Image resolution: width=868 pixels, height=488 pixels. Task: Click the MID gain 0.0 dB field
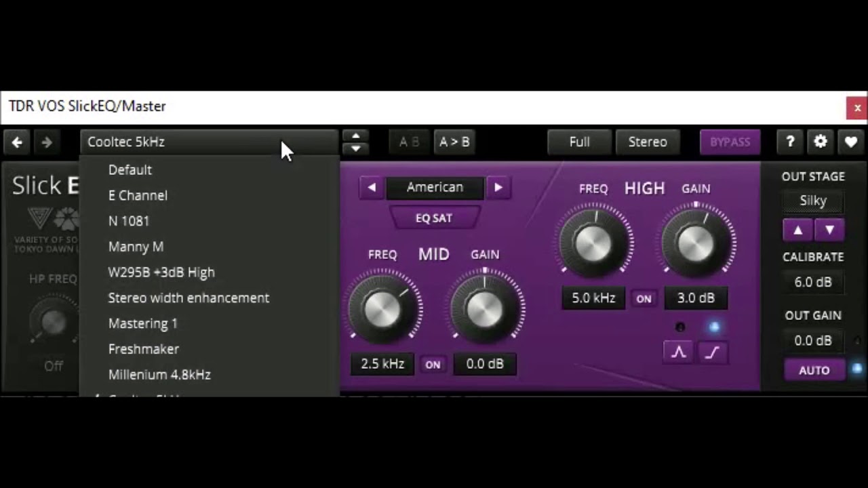click(485, 365)
